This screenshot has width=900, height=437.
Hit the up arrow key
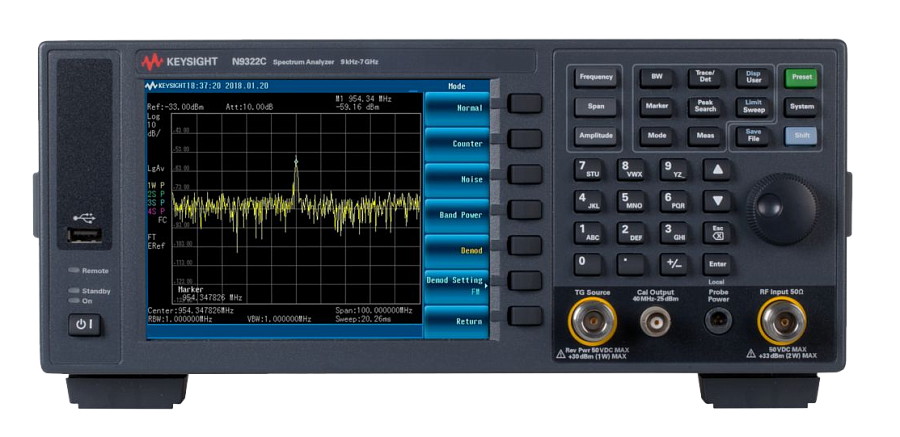717,169
